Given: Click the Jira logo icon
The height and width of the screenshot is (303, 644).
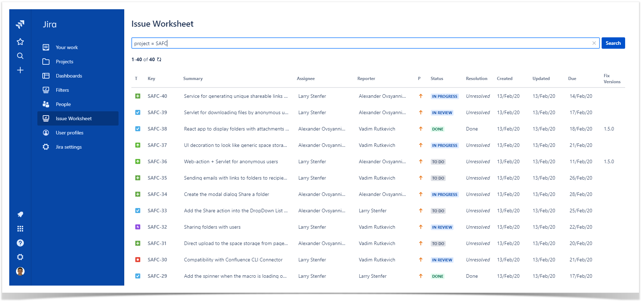Looking at the screenshot, I should tap(20, 24).
